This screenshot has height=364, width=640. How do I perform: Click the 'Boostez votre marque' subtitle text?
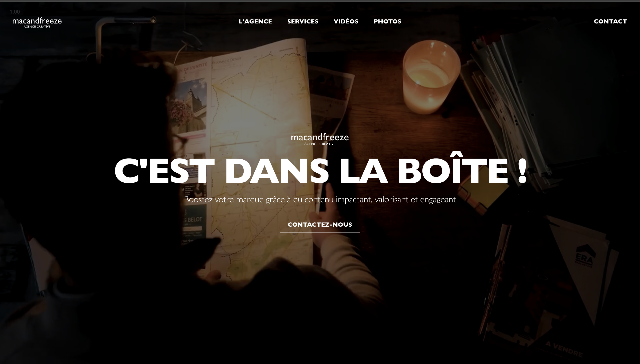point(320,200)
